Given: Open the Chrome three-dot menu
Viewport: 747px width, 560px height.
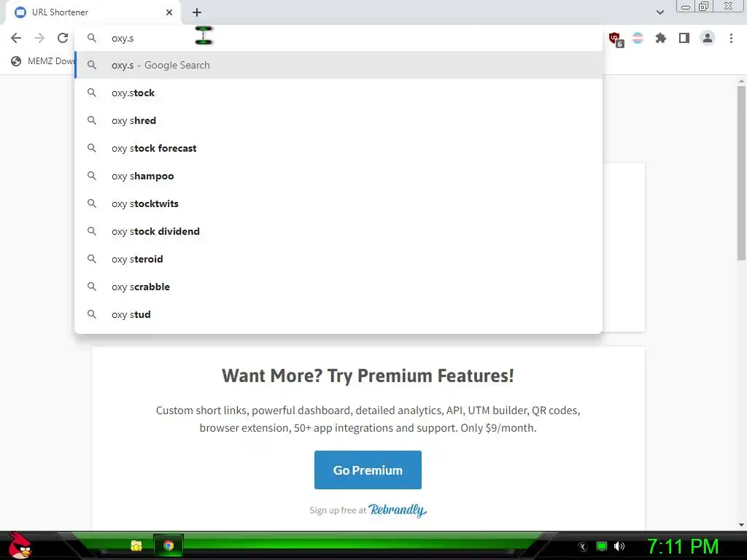Looking at the screenshot, I should 731,38.
